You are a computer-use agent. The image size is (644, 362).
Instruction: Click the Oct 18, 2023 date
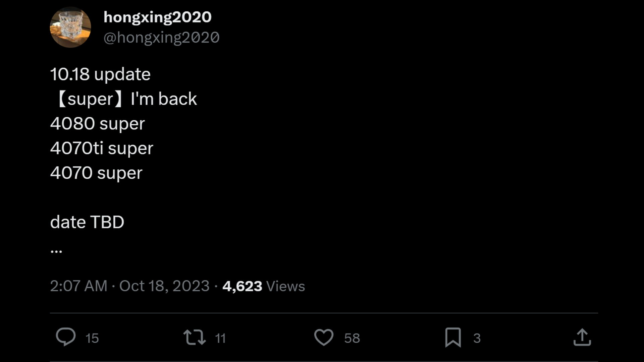click(164, 286)
